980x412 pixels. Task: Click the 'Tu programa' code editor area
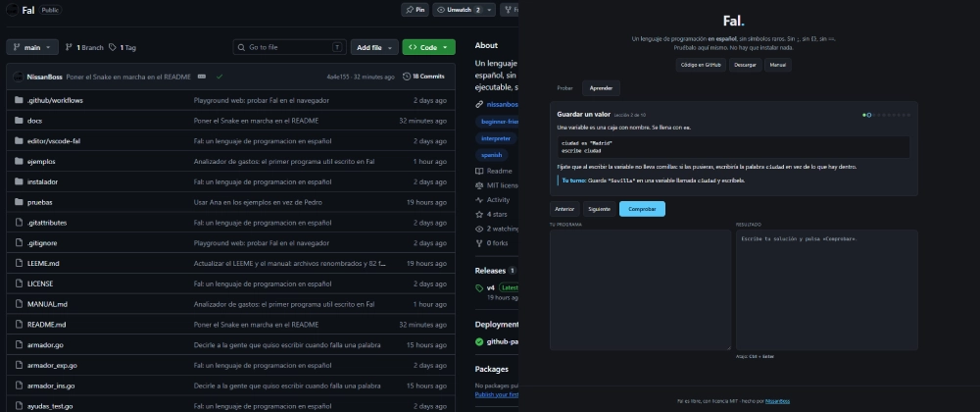(640, 289)
